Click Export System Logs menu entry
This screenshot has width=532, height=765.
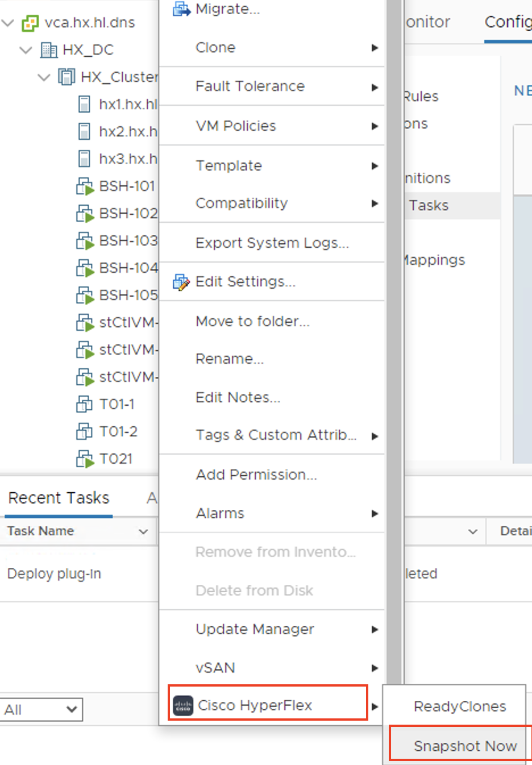coord(272,243)
